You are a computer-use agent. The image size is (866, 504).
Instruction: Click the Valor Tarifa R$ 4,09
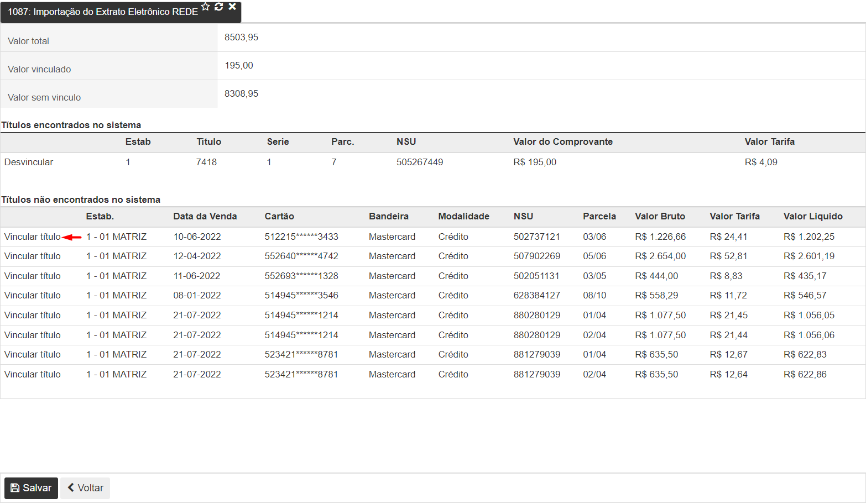click(x=761, y=162)
